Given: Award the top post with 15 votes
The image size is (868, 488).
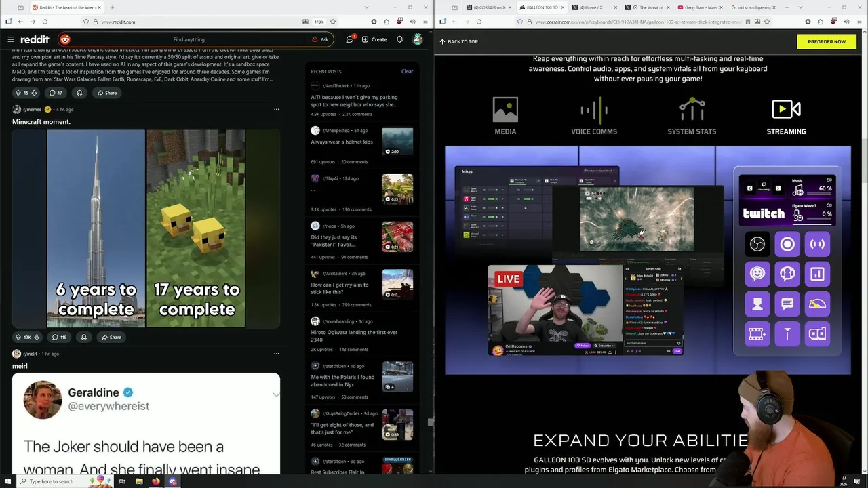Looking at the screenshot, I should (79, 93).
